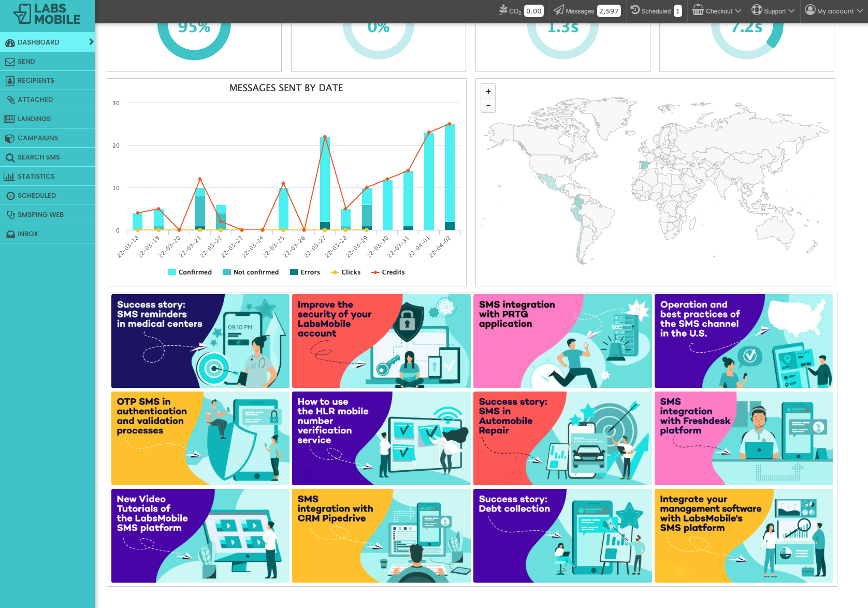Click the 7.2s circular gauge
Screen dimensions: 868x608
click(x=747, y=41)
